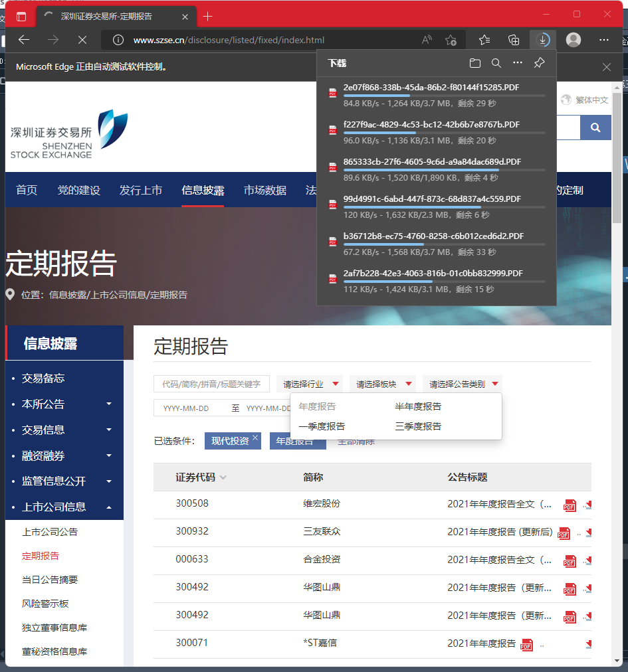Expand the 交易信息 sidebar section
Screen dimensions: 628x672
109,430
